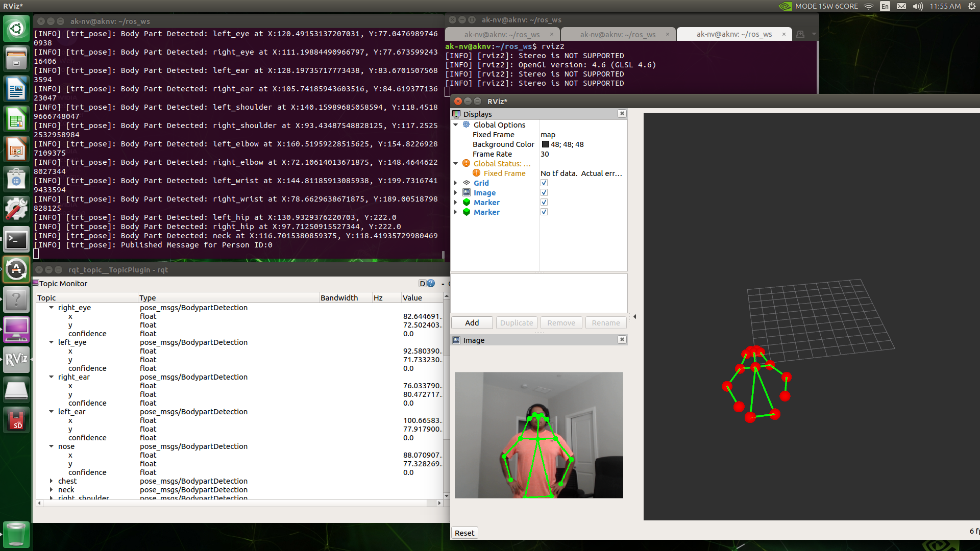The height and width of the screenshot is (551, 980).
Task: Click the Global Options gear icon
Action: (466, 124)
